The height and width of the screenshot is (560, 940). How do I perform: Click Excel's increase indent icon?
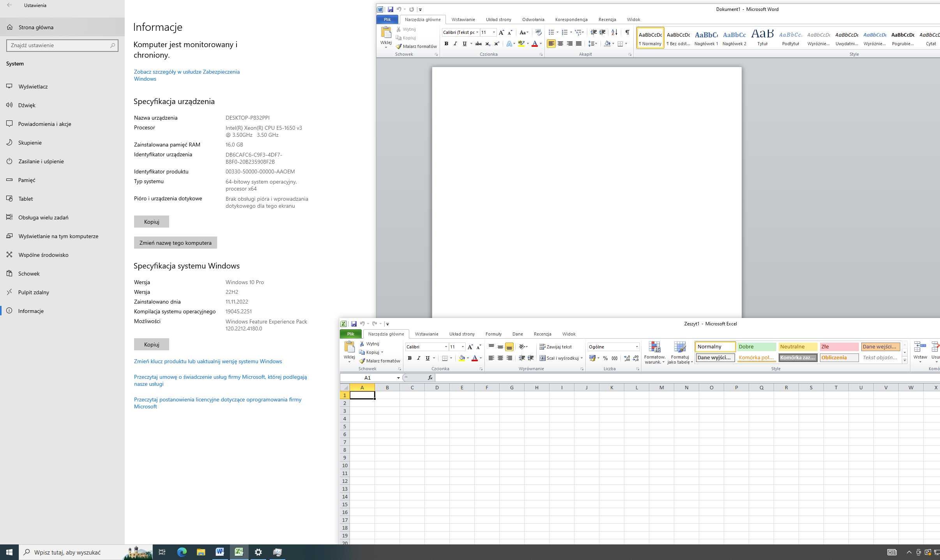tap(530, 358)
